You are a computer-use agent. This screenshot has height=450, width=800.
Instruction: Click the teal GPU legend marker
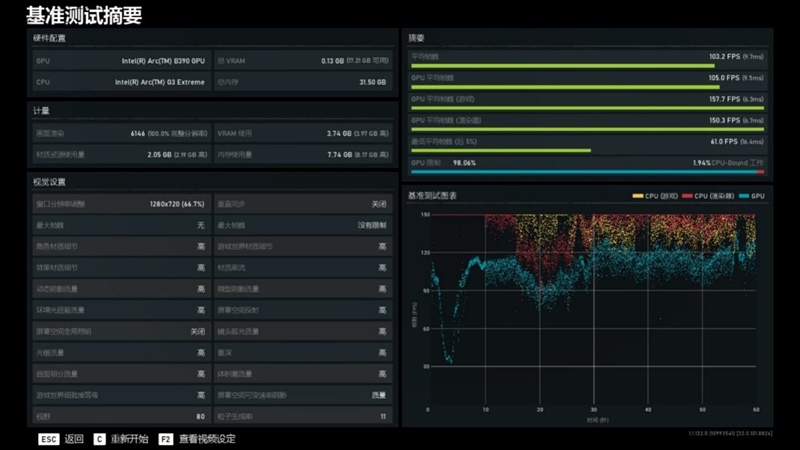pyautogui.click(x=744, y=196)
